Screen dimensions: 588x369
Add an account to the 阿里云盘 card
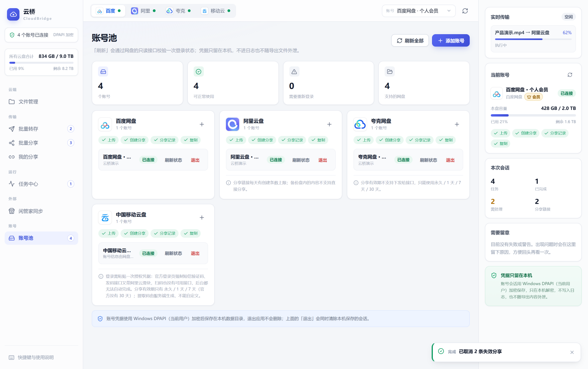click(329, 124)
